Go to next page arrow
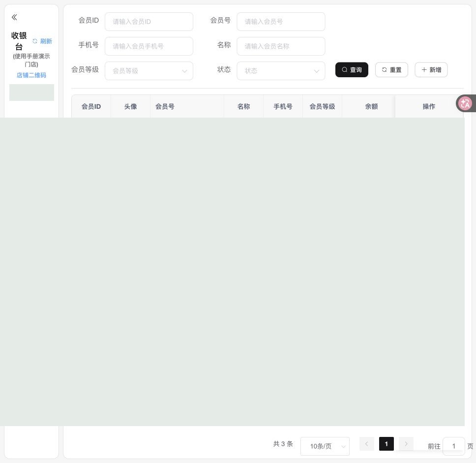The image size is (476, 463). [x=406, y=444]
